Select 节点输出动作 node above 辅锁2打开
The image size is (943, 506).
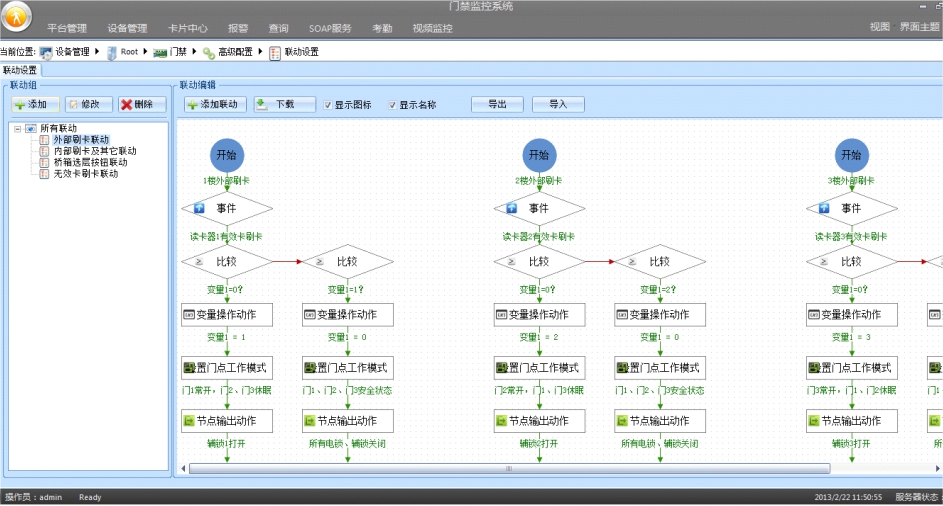539,421
